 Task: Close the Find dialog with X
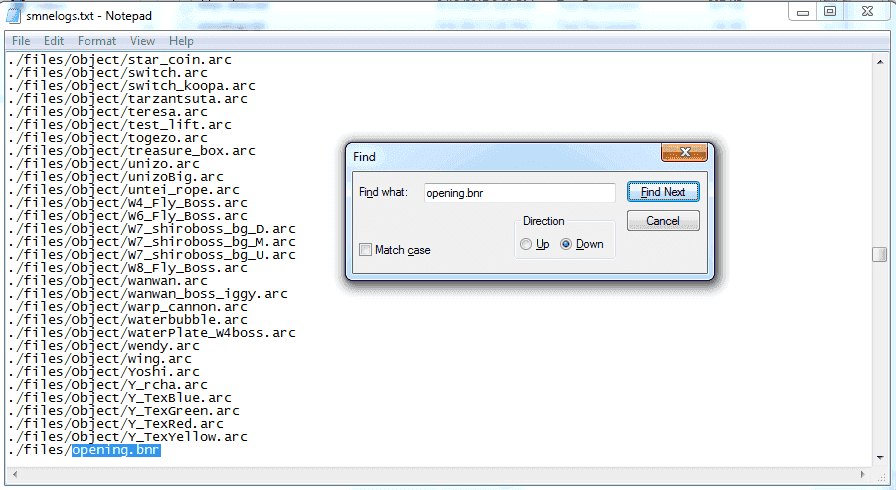coord(685,152)
